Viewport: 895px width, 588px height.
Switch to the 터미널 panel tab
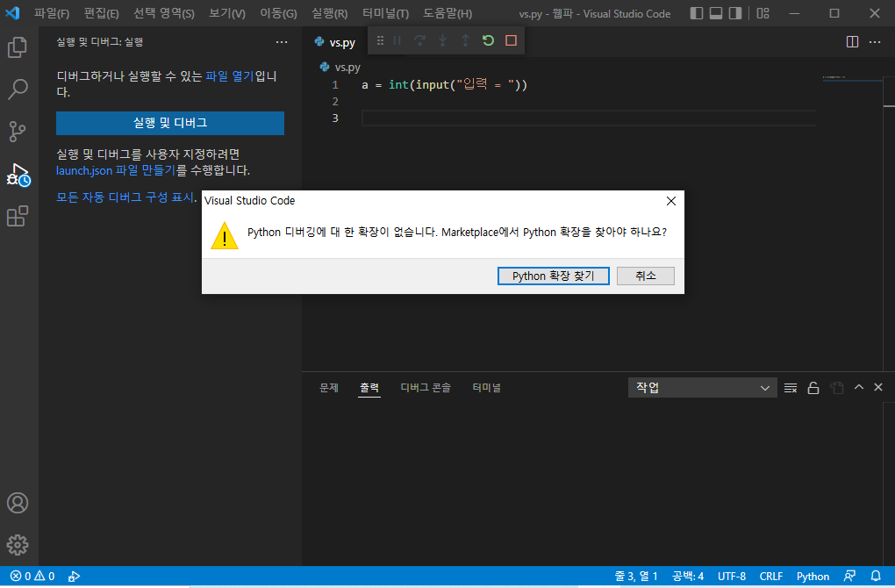coord(486,388)
